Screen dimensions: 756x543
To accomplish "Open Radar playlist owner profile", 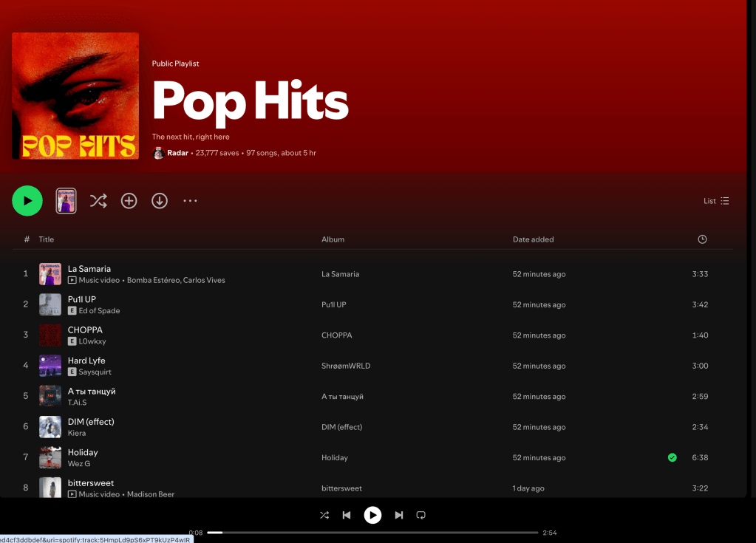I will 177,153.
